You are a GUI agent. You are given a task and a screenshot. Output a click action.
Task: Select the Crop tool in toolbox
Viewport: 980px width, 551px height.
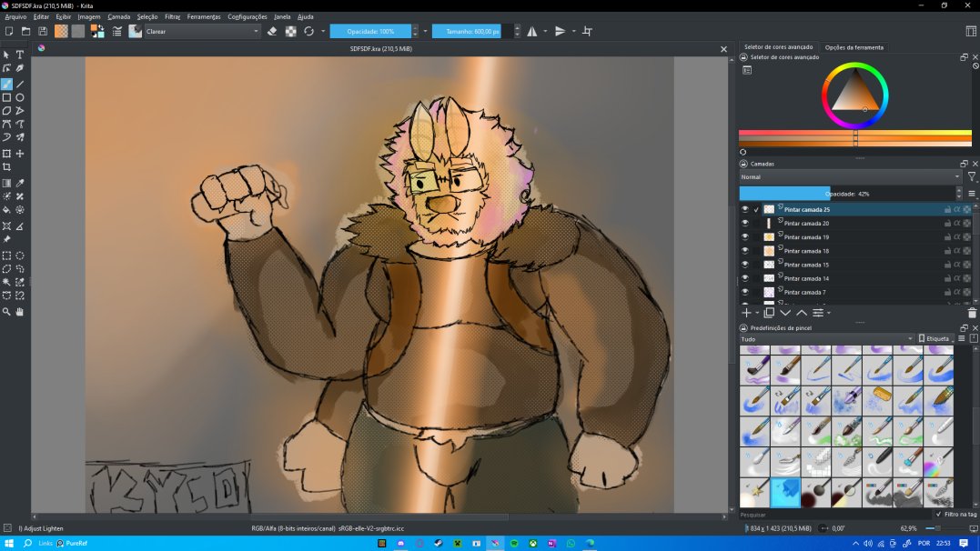click(6, 166)
